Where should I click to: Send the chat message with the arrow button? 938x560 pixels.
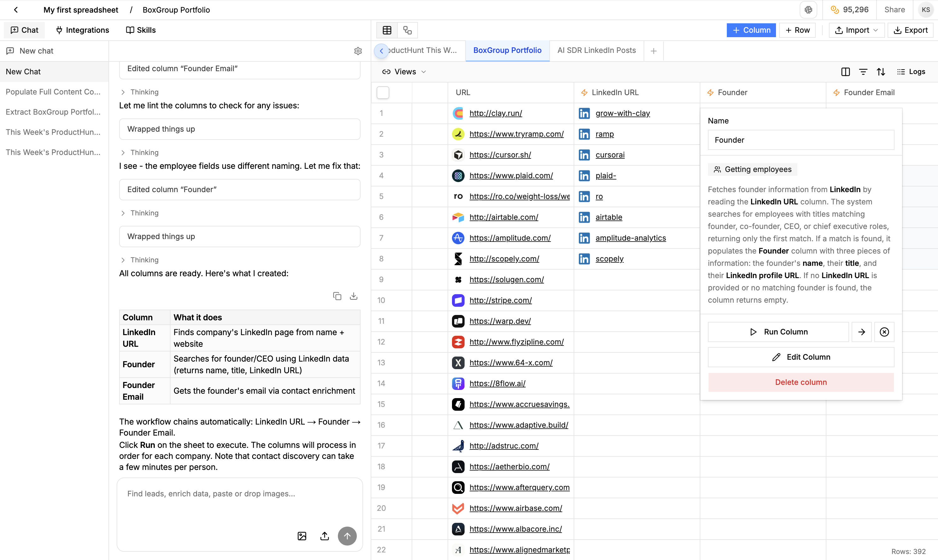coord(347,536)
